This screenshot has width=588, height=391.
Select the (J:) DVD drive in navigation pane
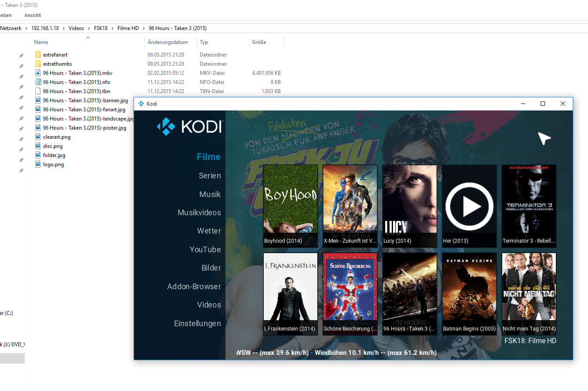(x=12, y=344)
